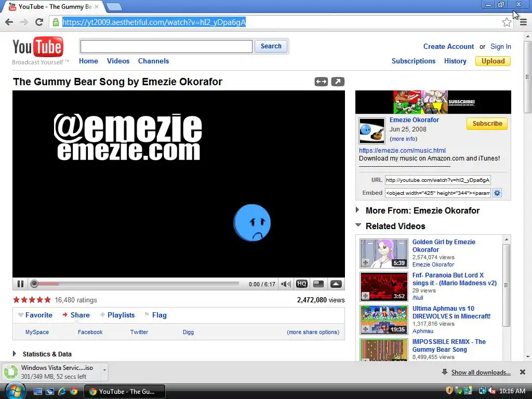Open the new tab button
This screenshot has width=532, height=399.
(114, 6)
